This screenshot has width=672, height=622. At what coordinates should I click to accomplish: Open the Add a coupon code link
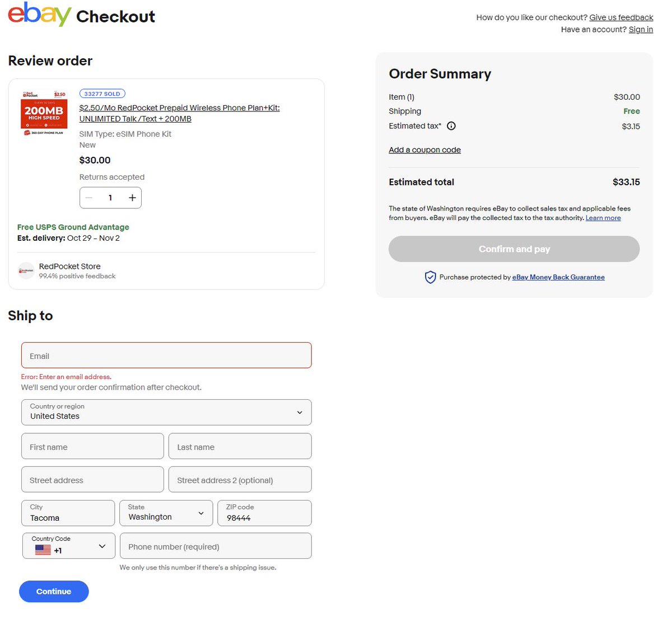[x=424, y=149]
